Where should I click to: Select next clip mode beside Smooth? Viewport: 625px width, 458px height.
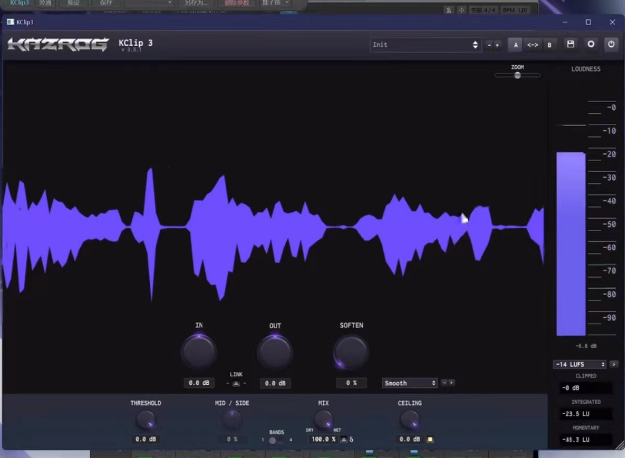pyautogui.click(x=451, y=383)
